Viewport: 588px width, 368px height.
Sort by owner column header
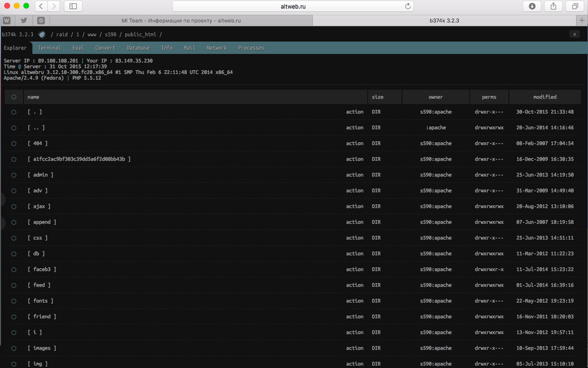tap(436, 97)
